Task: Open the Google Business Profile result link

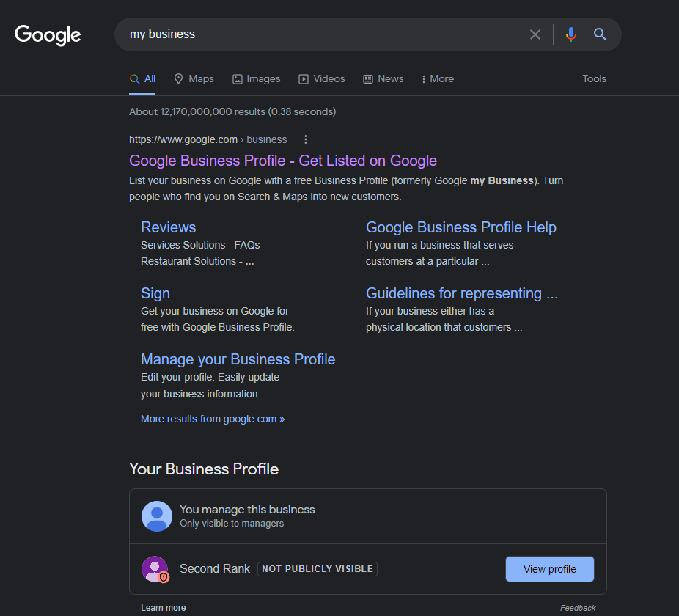Action: tap(282, 160)
